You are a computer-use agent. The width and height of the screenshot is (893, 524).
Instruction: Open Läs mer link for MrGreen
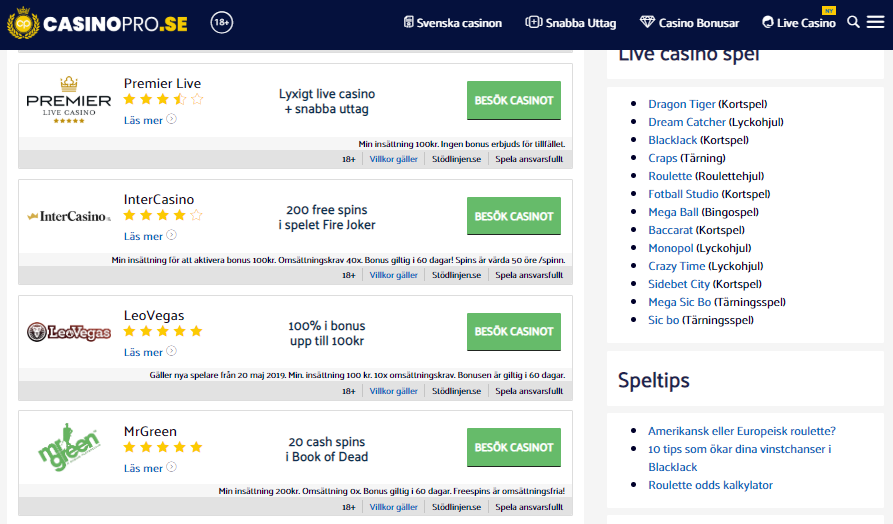[144, 468]
